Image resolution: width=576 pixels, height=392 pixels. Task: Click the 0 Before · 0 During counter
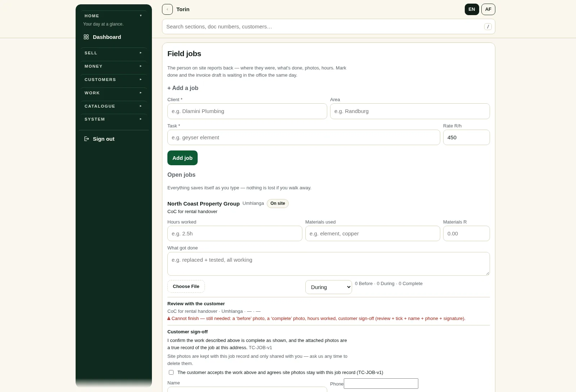[x=389, y=284]
